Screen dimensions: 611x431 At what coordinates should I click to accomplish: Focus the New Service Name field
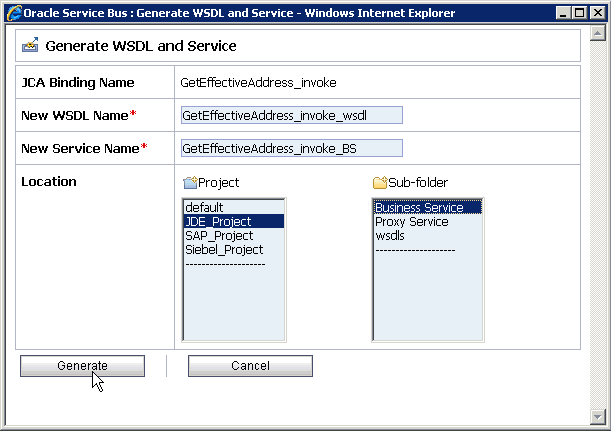click(291, 148)
